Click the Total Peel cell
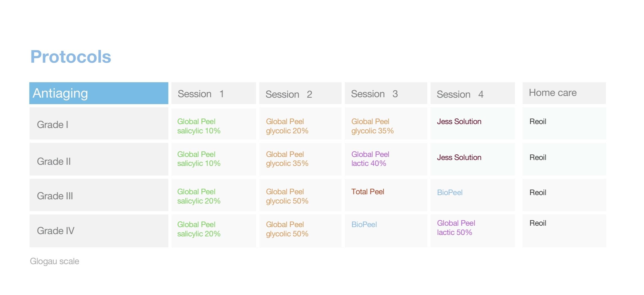Viewport: 644px width, 295px height. click(367, 192)
